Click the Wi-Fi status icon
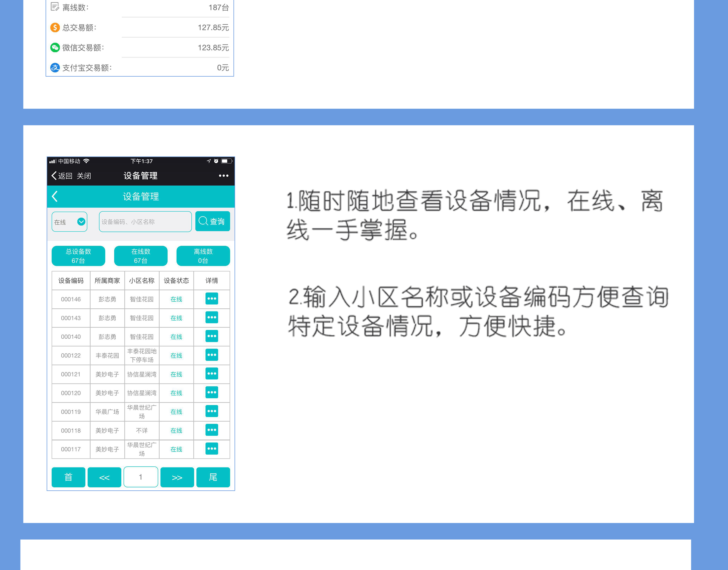The width and height of the screenshot is (728, 570). (x=86, y=161)
